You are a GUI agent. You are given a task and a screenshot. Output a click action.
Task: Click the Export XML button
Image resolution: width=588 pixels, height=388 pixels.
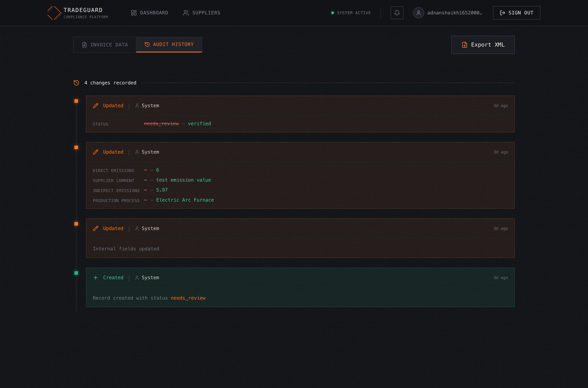[x=483, y=45]
